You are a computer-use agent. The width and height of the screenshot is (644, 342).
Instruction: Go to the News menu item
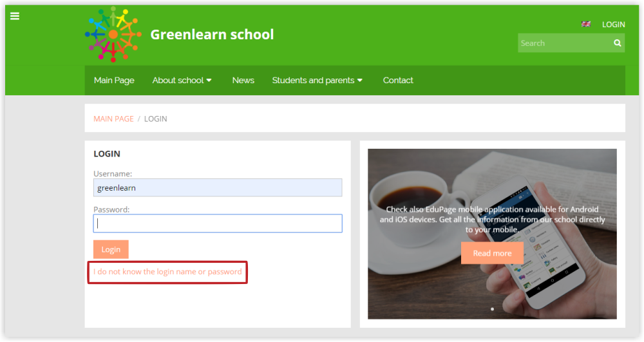[243, 81]
